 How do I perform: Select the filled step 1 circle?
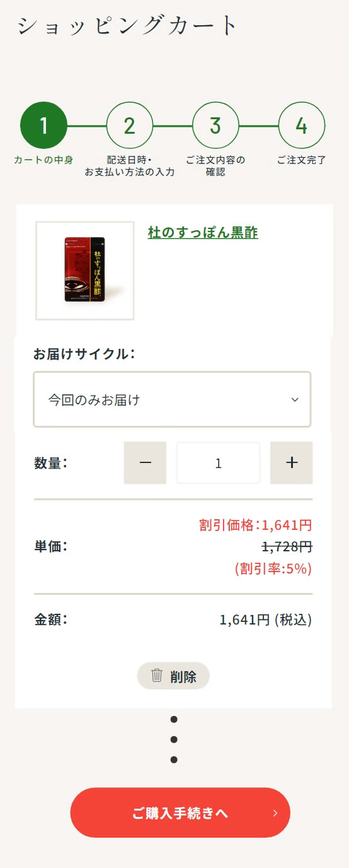(x=43, y=126)
